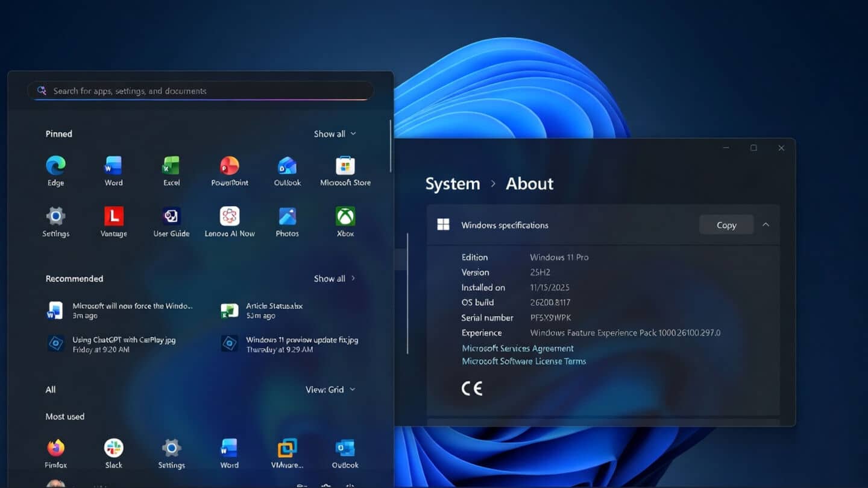Open the recommended Article Status spreadsheet
The height and width of the screenshot is (488, 868).
coord(263,311)
